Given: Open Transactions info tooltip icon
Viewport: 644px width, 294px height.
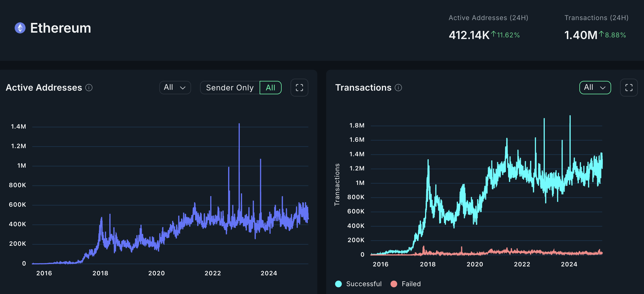Looking at the screenshot, I should [x=398, y=88].
